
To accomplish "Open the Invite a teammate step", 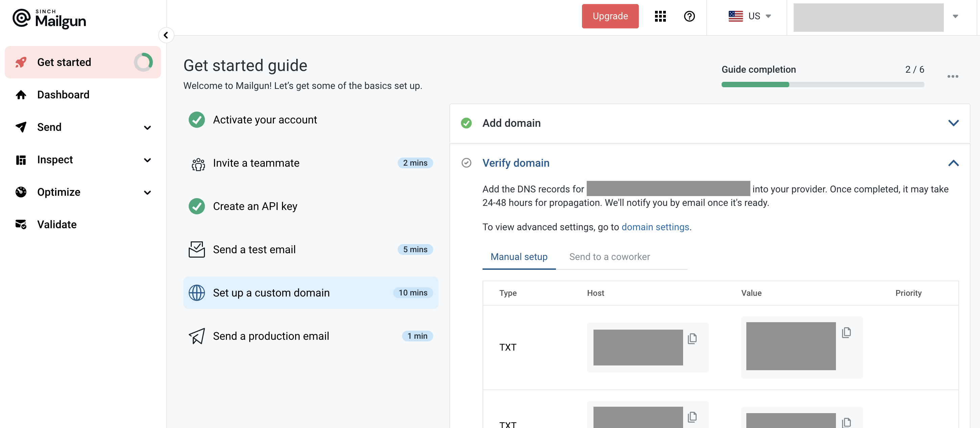I will coord(310,163).
